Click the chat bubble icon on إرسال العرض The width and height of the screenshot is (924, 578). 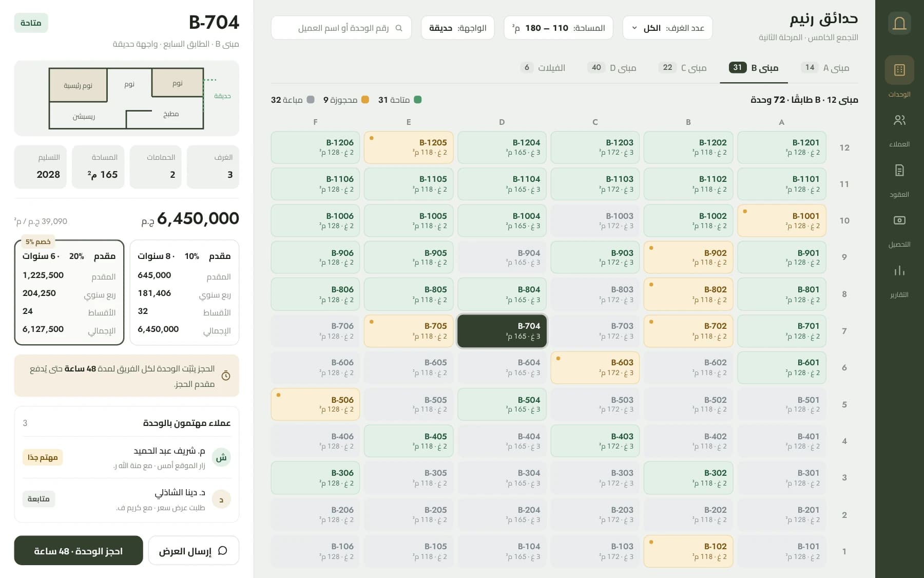222,551
